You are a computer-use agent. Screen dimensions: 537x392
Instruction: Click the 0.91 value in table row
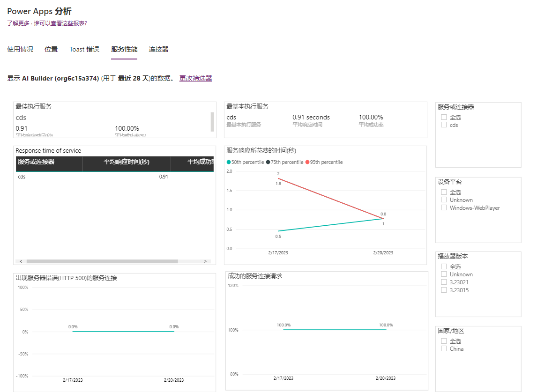coord(164,177)
